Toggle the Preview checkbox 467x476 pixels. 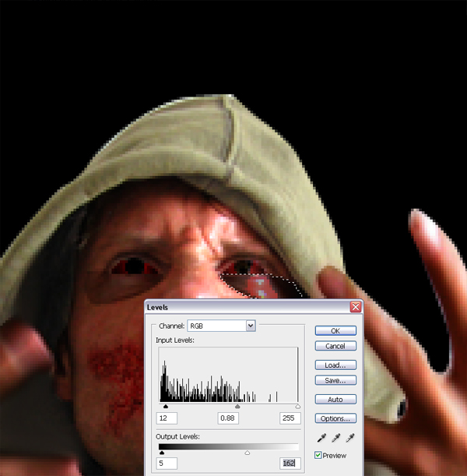pyautogui.click(x=318, y=455)
